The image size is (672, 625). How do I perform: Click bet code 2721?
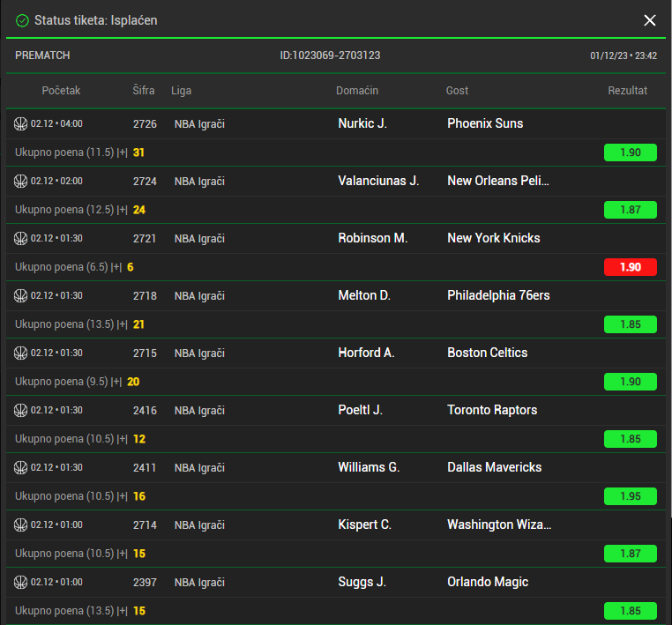145,239
